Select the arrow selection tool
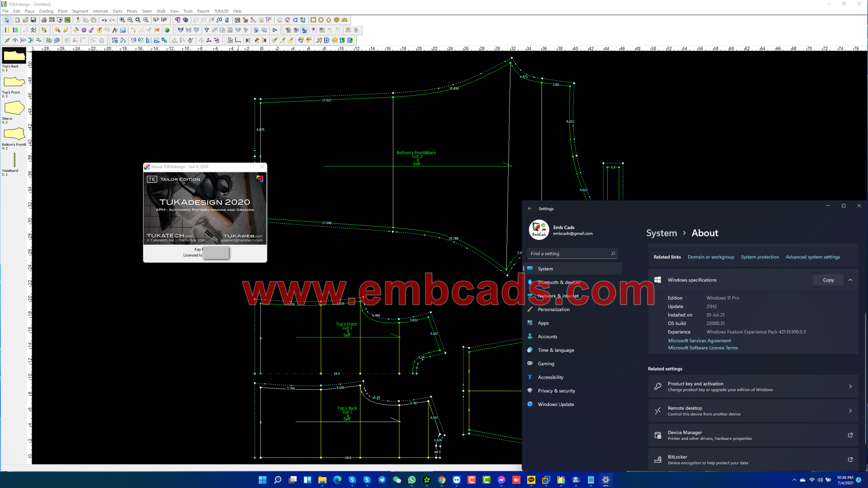 [x=7, y=20]
